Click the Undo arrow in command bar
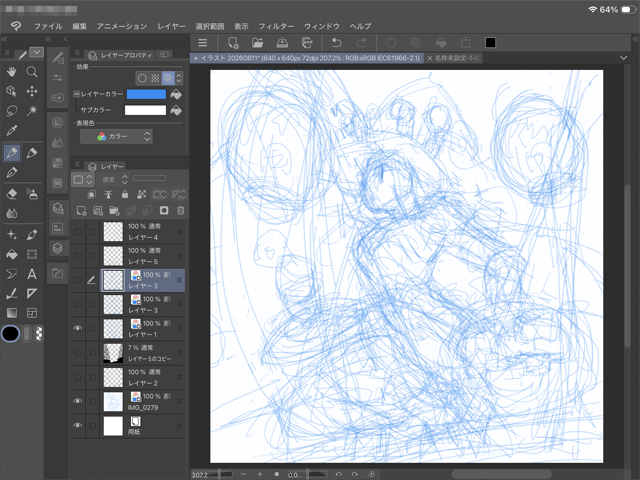Image resolution: width=640 pixels, height=480 pixels. (336, 42)
